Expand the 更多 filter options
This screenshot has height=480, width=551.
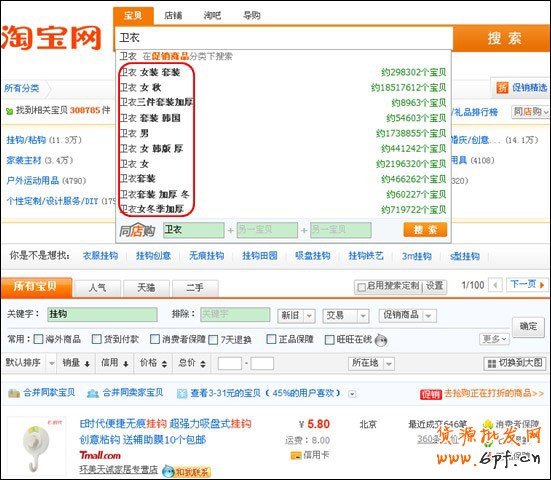pos(494,339)
